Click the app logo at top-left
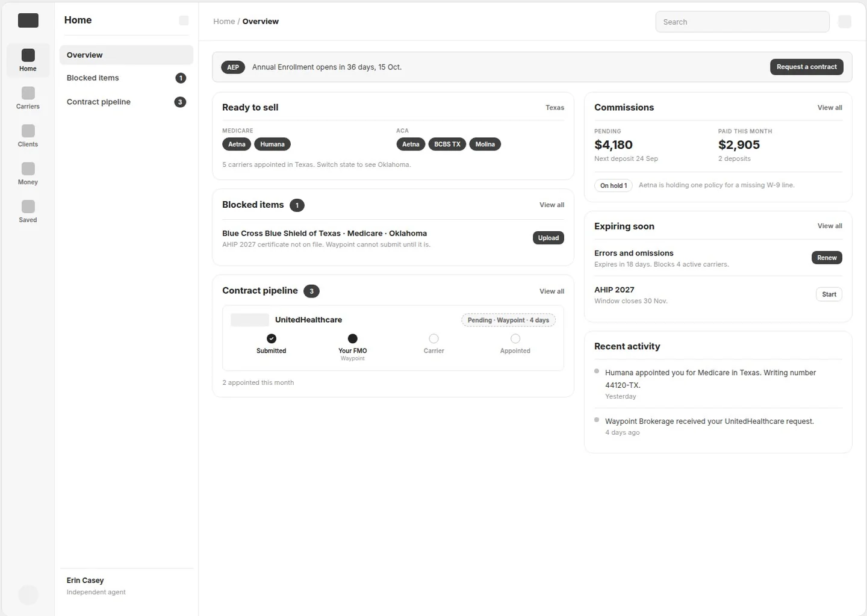The image size is (867, 616). pyautogui.click(x=28, y=20)
